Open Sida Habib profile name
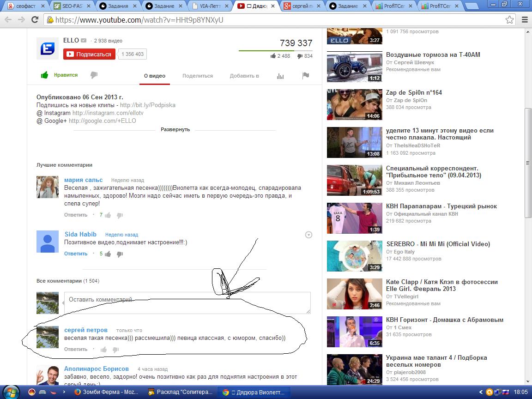Screen dimensions: 532x399 (x=80, y=235)
